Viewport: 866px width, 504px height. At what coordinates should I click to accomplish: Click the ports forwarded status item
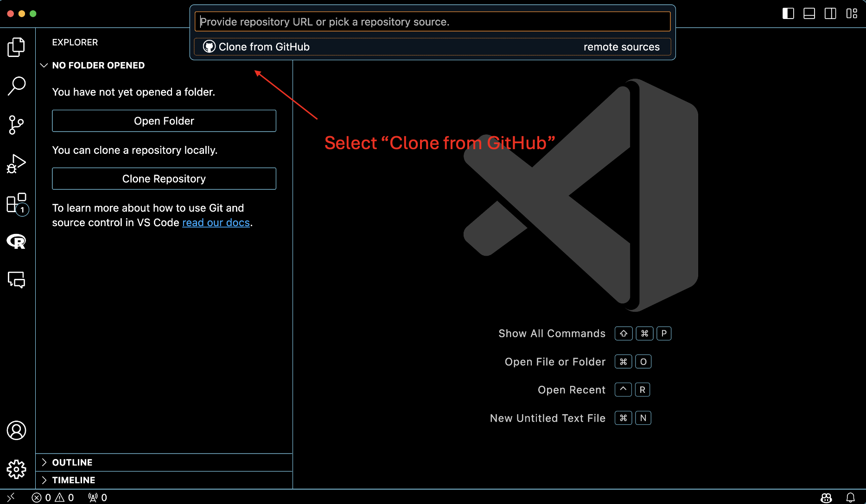[97, 498]
